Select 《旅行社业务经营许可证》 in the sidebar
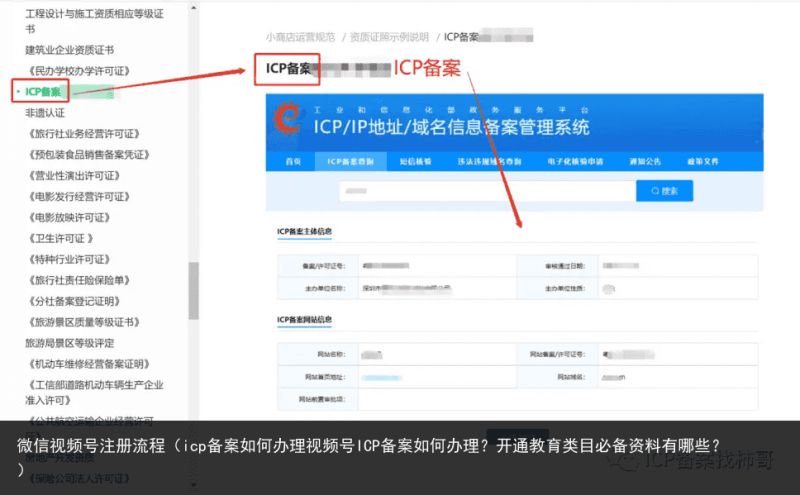Screen dimensions: 800x495 [82, 134]
